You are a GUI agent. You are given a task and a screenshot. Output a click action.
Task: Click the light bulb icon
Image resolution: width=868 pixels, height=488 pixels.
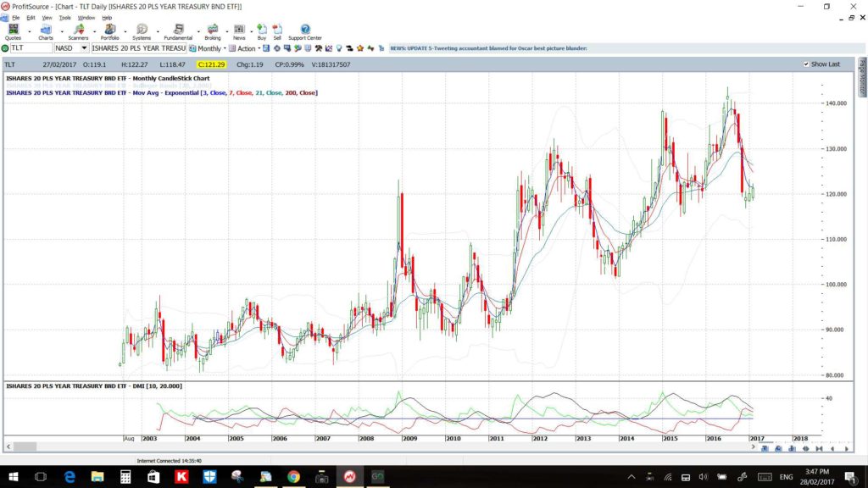click(339, 48)
